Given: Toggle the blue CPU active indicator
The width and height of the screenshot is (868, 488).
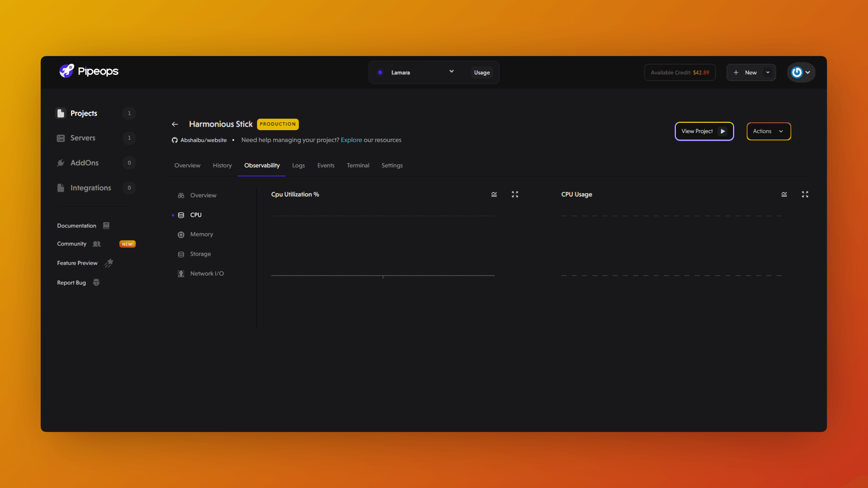Looking at the screenshot, I should pyautogui.click(x=173, y=214).
